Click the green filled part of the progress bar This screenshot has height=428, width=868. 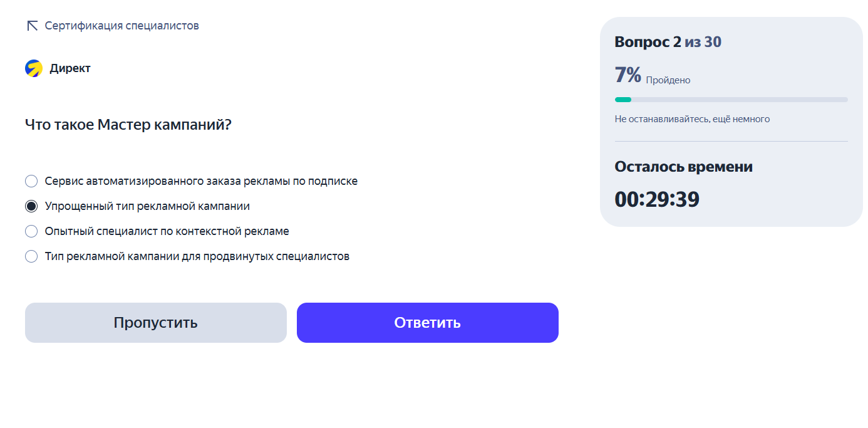coord(623,100)
